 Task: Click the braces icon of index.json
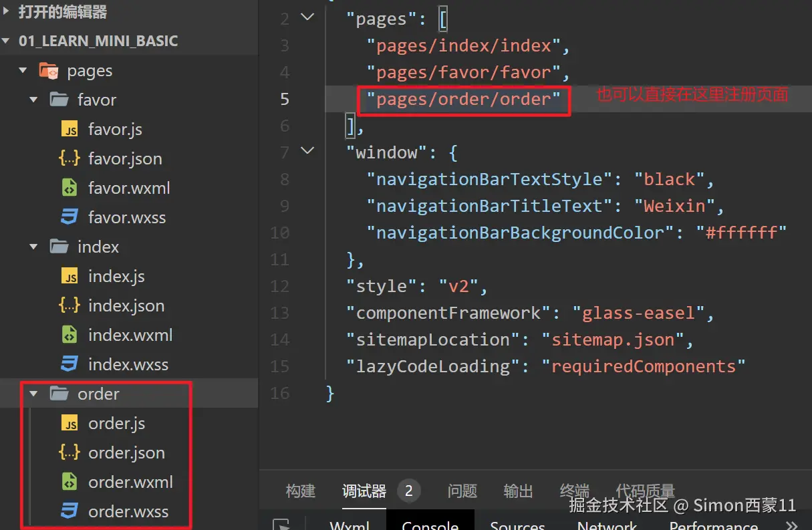click(x=70, y=305)
